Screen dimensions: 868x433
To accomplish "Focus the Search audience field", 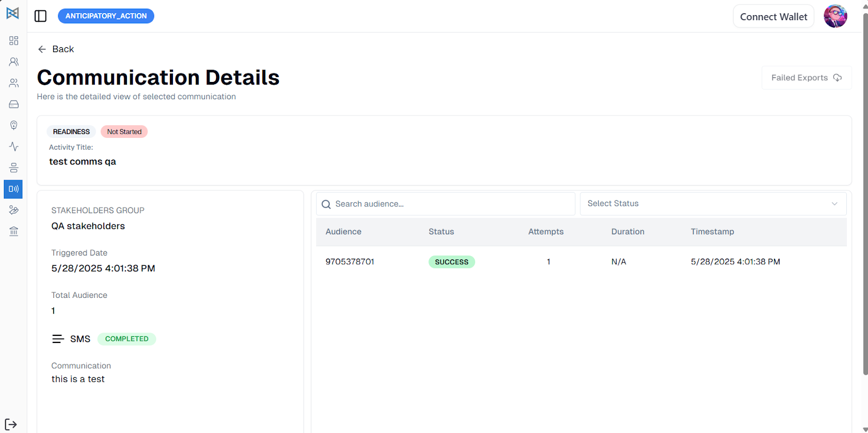I will [445, 204].
